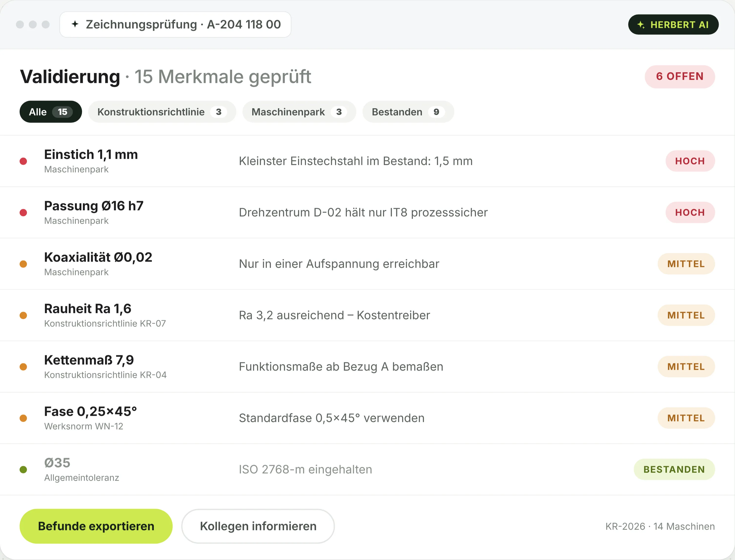735x560 pixels.
Task: Click text 'Nur in einer Aufspannung erreichbar'
Action: [339, 264]
